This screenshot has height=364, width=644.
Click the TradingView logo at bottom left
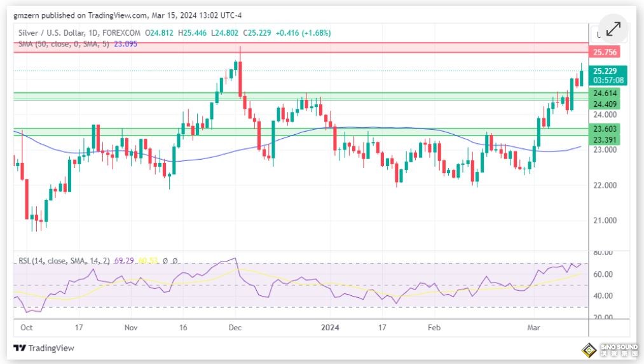[x=44, y=348]
